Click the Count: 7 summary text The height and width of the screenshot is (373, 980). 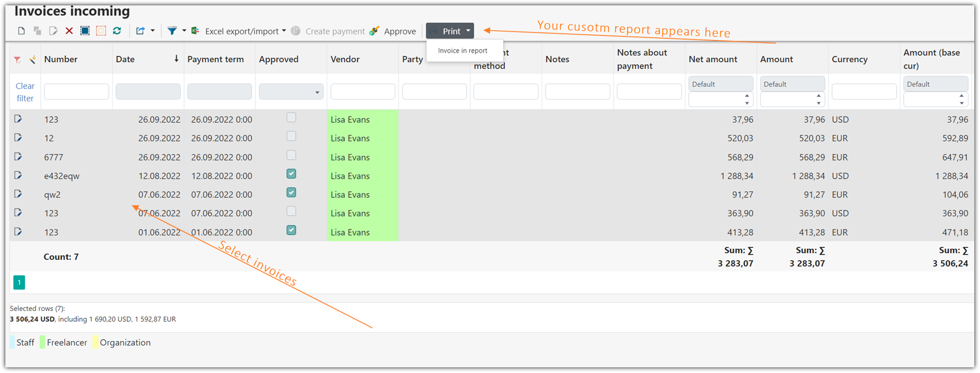[61, 257]
